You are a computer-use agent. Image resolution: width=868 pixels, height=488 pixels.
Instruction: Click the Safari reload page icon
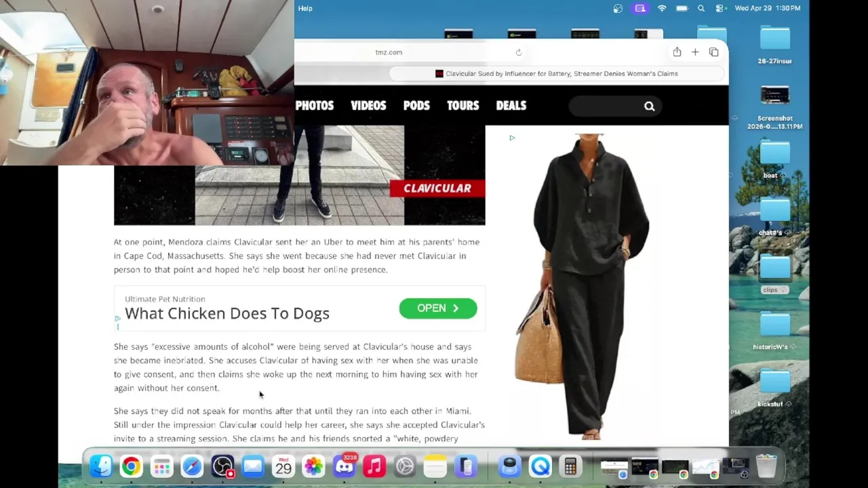click(x=519, y=52)
